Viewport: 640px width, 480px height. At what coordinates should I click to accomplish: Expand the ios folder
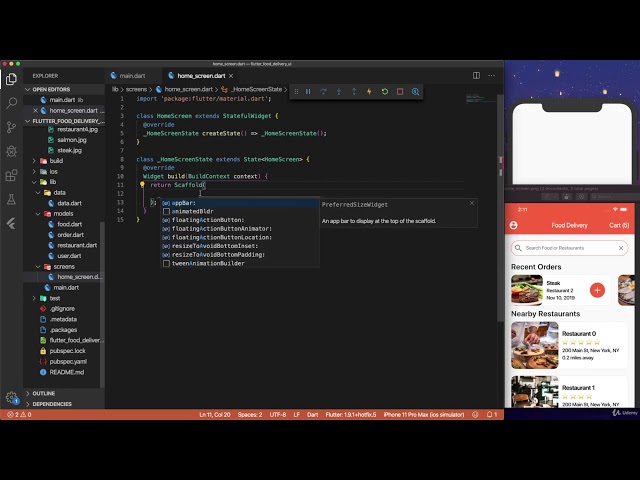coord(53,171)
